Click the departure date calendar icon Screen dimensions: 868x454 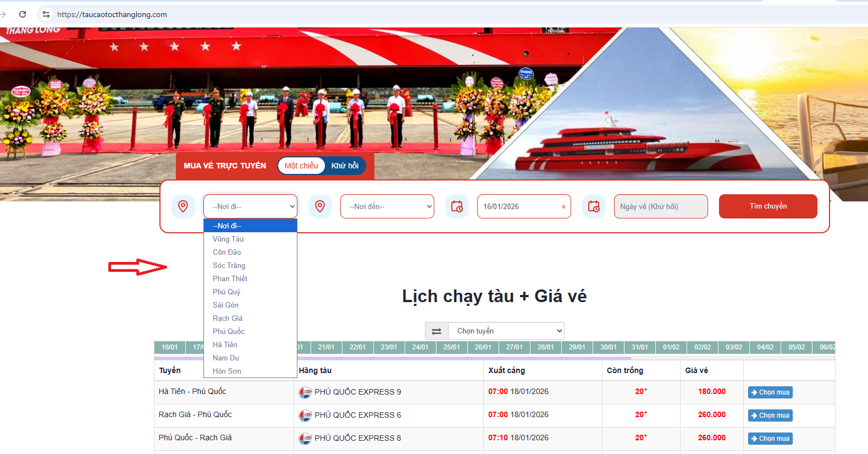pos(457,206)
